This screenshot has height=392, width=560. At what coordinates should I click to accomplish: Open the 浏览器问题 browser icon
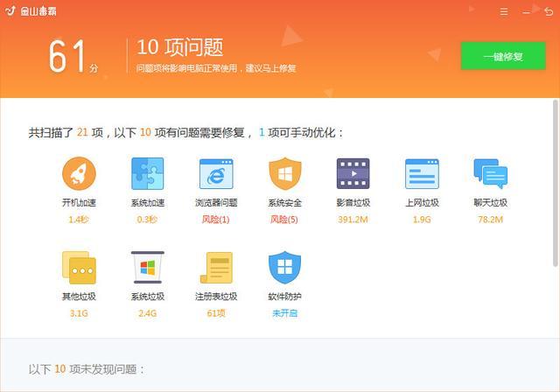pyautogui.click(x=216, y=174)
